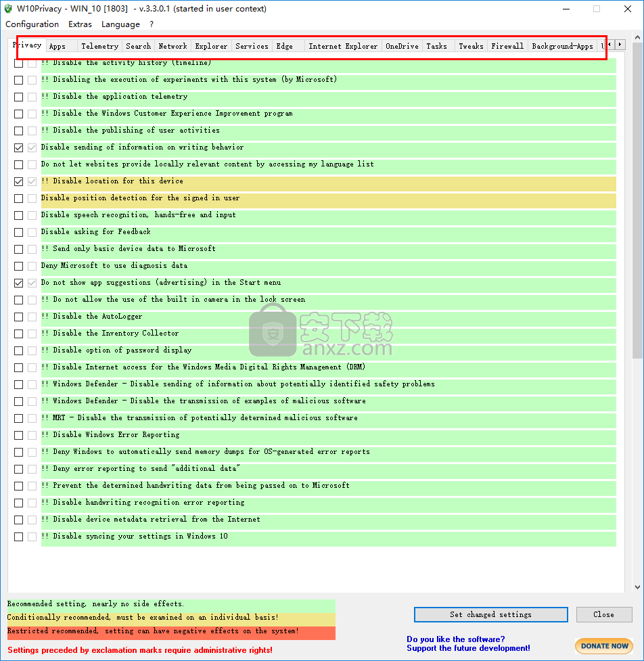Click the Set changed settings button
644x661 pixels.
point(491,614)
